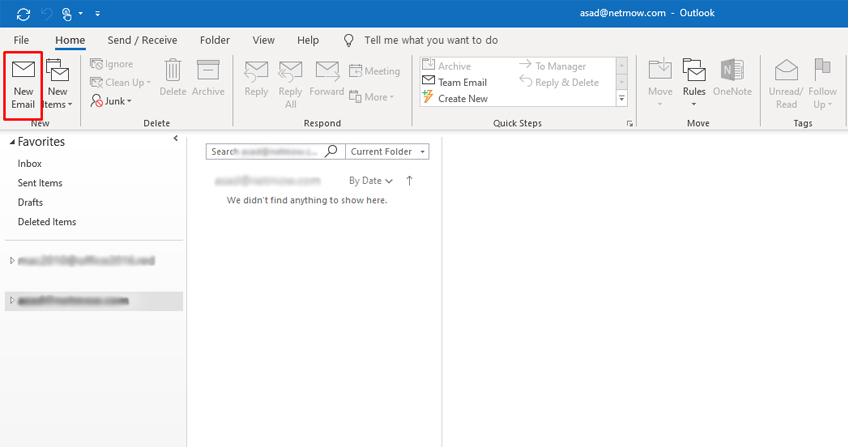
Task: Switch to the Folder tab
Action: 215,40
